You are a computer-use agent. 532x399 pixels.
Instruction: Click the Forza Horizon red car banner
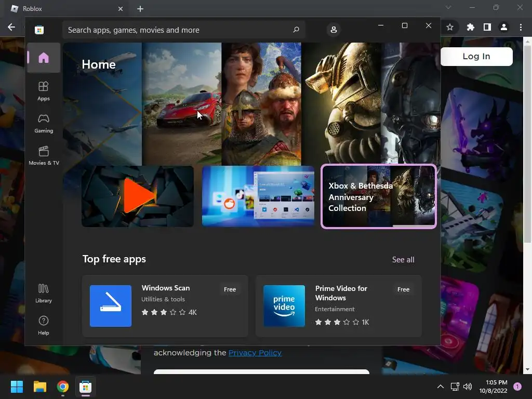pyautogui.click(x=181, y=104)
